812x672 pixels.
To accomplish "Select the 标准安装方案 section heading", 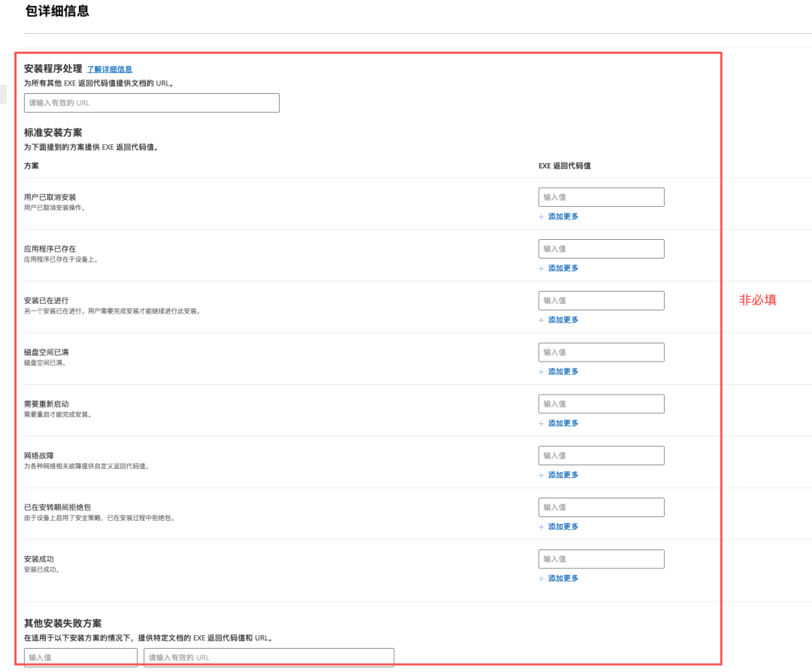I will 53,132.
